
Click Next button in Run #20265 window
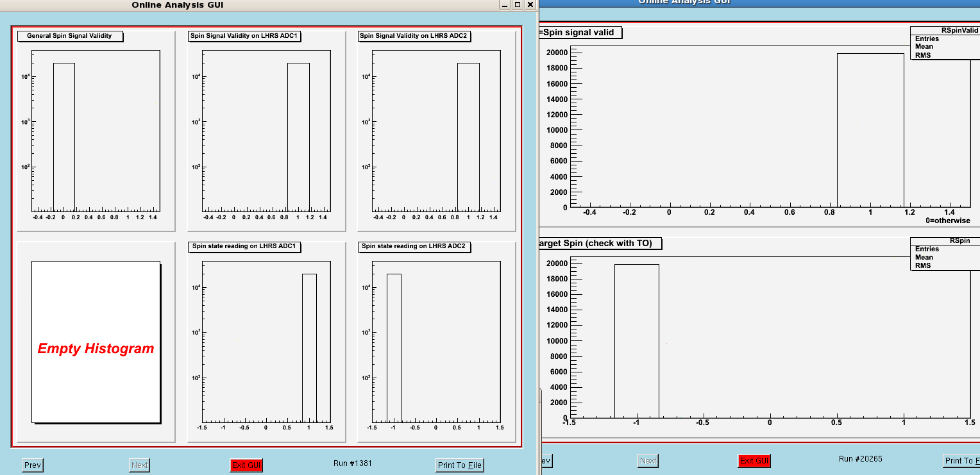tap(648, 461)
